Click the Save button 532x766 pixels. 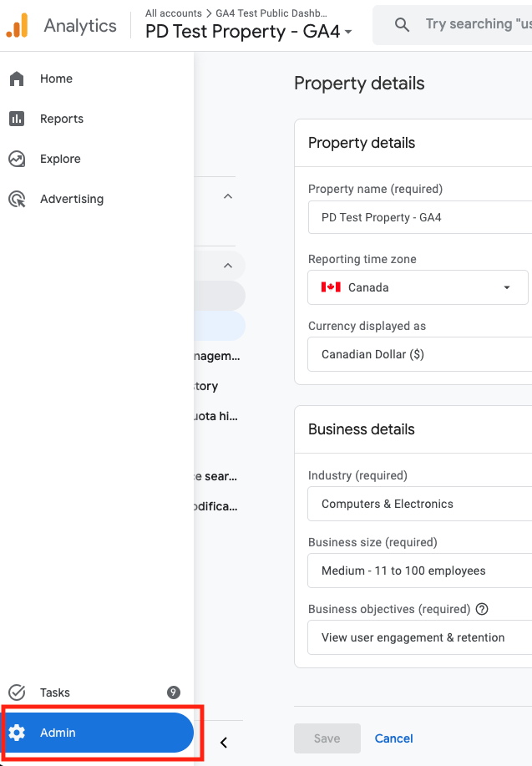pos(327,738)
